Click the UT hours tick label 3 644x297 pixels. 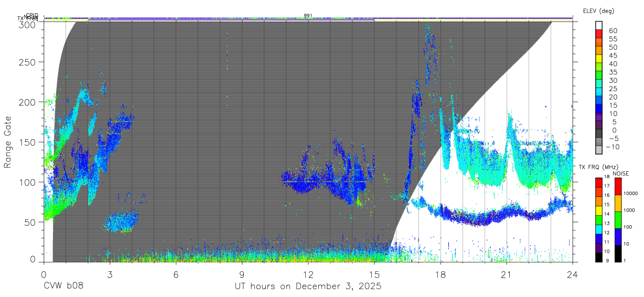coord(110,274)
